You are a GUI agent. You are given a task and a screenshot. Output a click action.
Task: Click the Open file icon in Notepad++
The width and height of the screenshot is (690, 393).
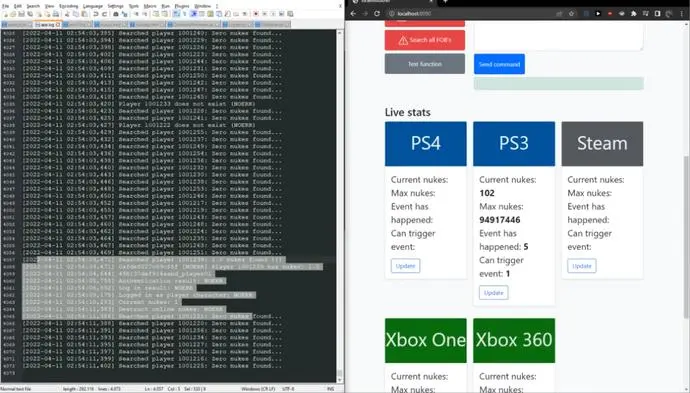[13, 14]
